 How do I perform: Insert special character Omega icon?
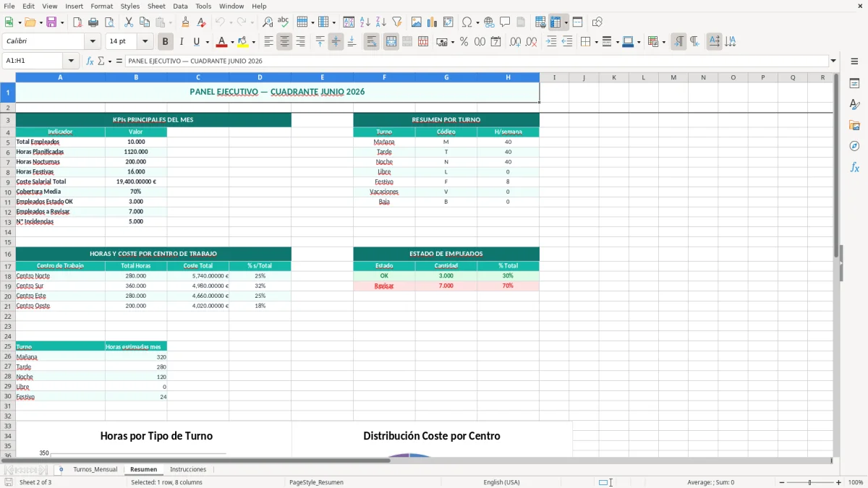click(467, 22)
